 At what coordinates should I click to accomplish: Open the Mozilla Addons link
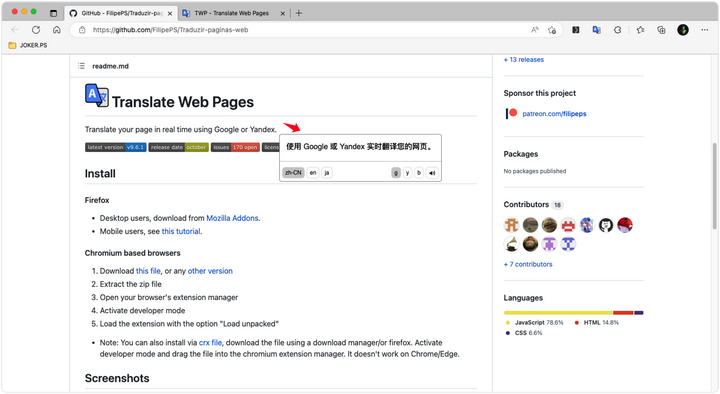232,218
